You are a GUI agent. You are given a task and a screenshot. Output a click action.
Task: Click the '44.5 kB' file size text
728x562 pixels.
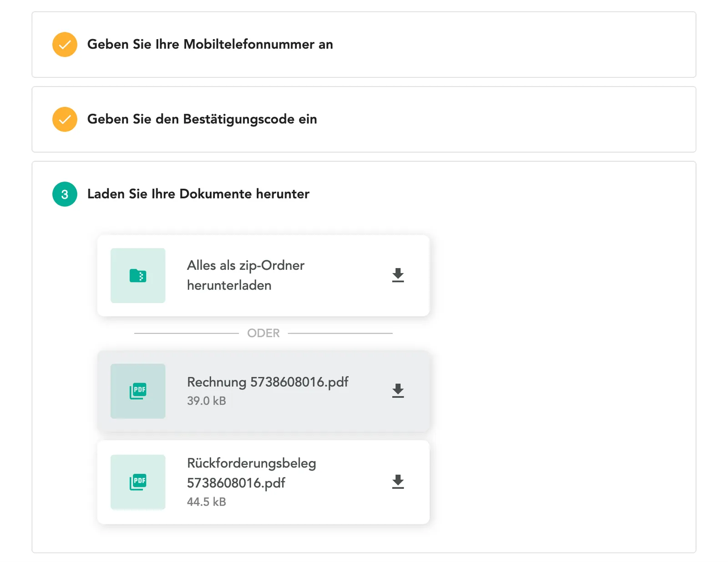[207, 502]
